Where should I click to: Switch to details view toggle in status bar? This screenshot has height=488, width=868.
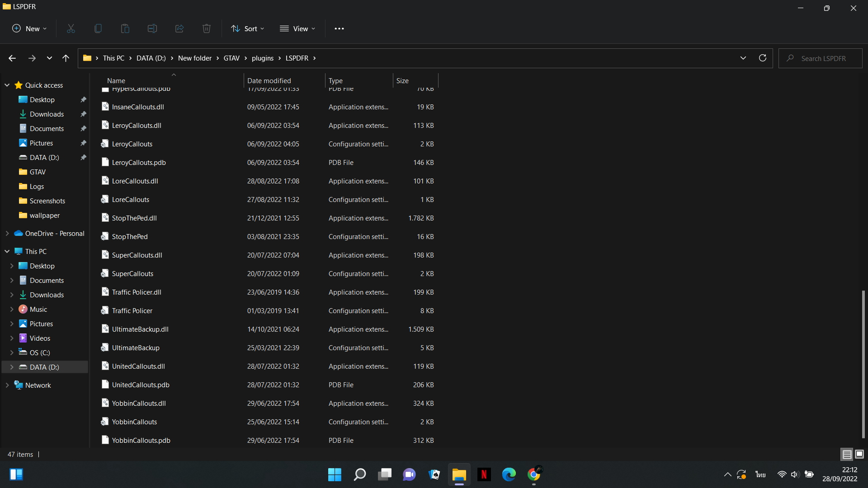[x=847, y=454]
